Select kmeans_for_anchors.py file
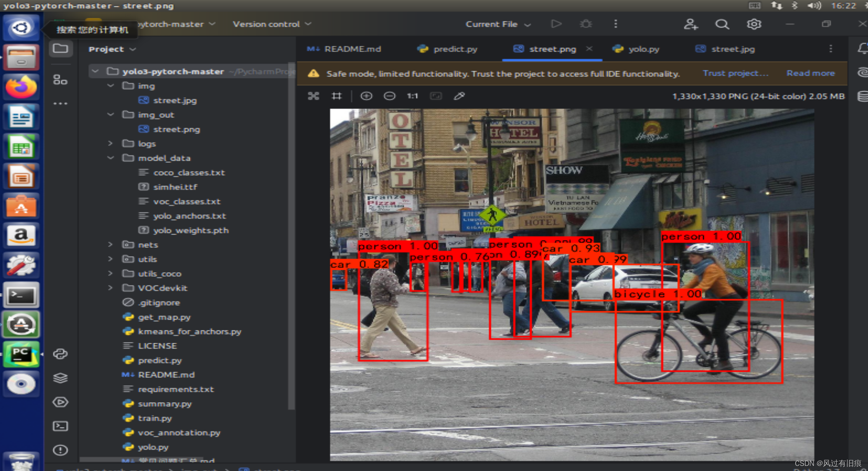 (x=190, y=331)
